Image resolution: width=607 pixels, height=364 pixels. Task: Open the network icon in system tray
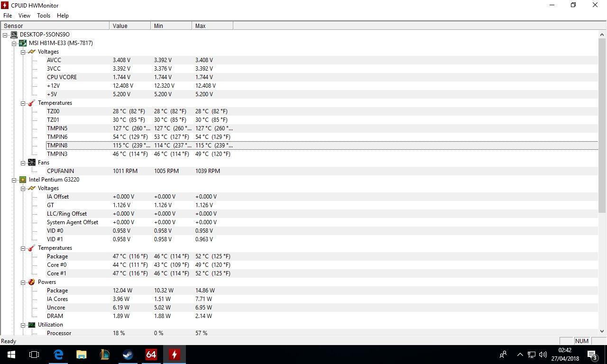(532, 355)
